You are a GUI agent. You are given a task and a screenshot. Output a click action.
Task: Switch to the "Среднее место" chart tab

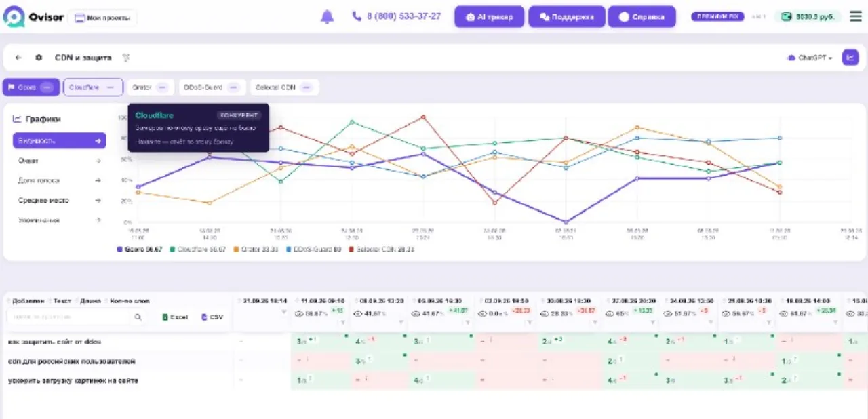tap(60, 201)
